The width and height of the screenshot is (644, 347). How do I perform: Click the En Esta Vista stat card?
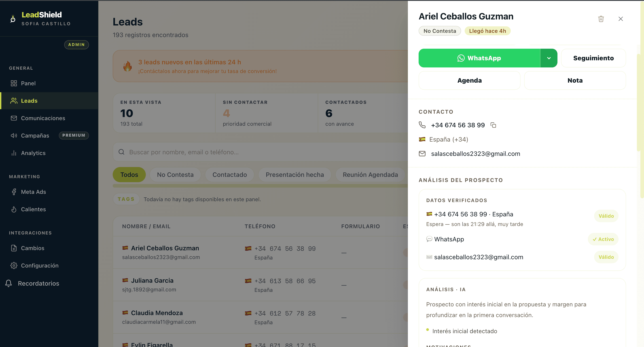(x=164, y=113)
